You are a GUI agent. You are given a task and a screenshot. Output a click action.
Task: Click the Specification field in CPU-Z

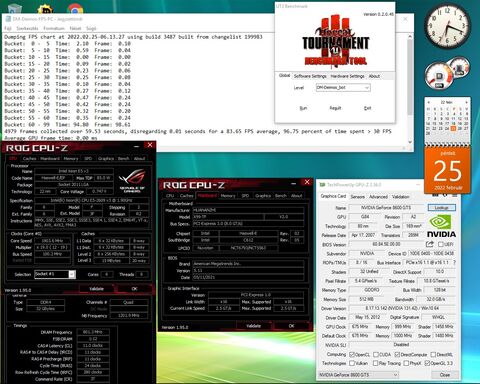click(x=92, y=200)
